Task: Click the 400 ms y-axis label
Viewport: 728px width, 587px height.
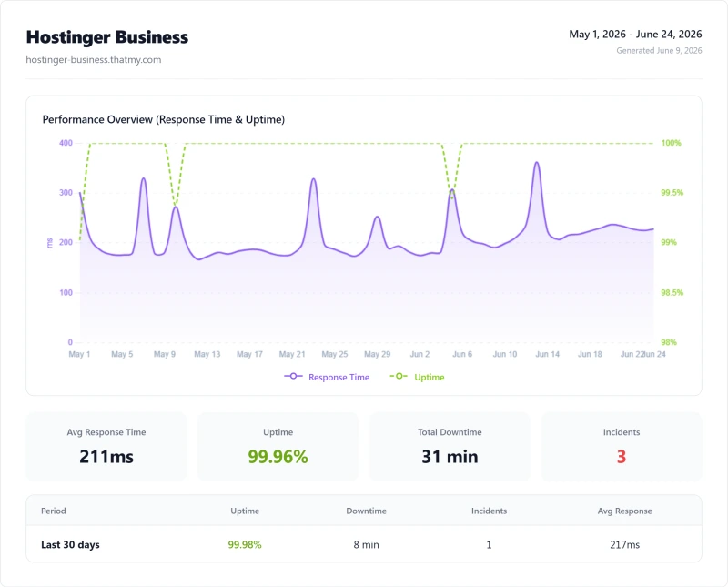Action: (66, 143)
